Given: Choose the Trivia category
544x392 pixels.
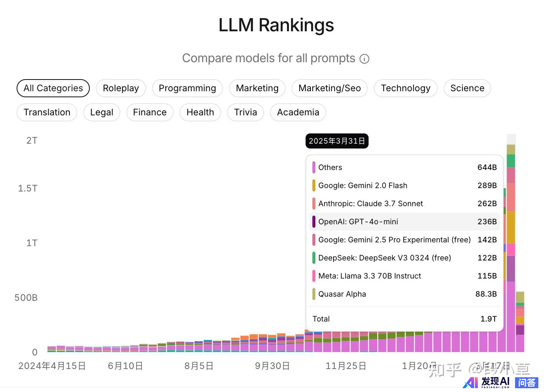Looking at the screenshot, I should pos(246,112).
